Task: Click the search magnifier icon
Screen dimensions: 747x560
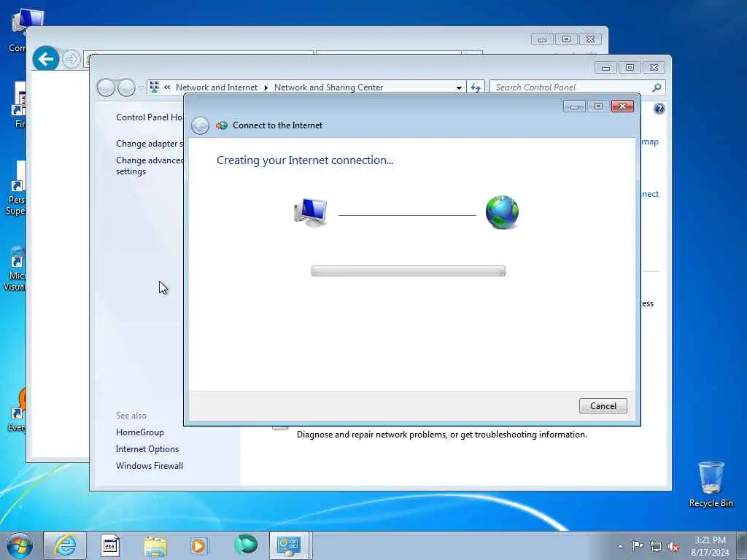Action: [657, 87]
